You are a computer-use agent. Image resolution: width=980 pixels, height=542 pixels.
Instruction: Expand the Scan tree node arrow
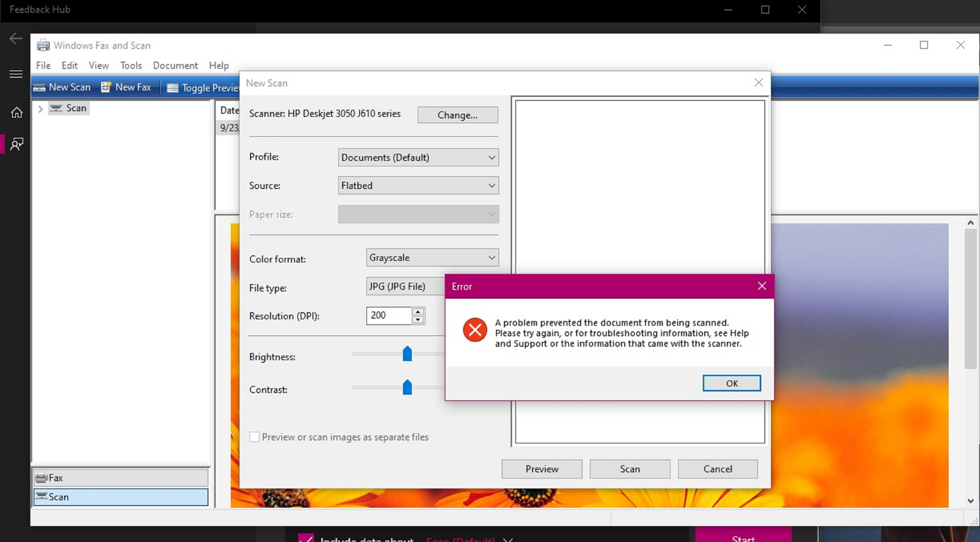(x=40, y=109)
